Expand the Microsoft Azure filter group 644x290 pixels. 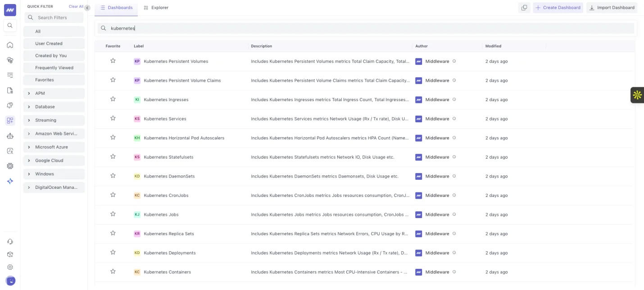tap(54, 147)
